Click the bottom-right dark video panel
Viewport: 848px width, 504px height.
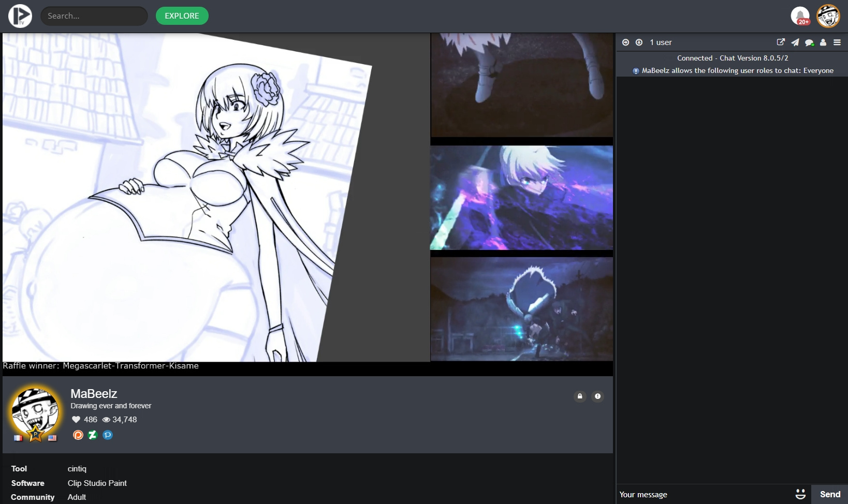522,309
